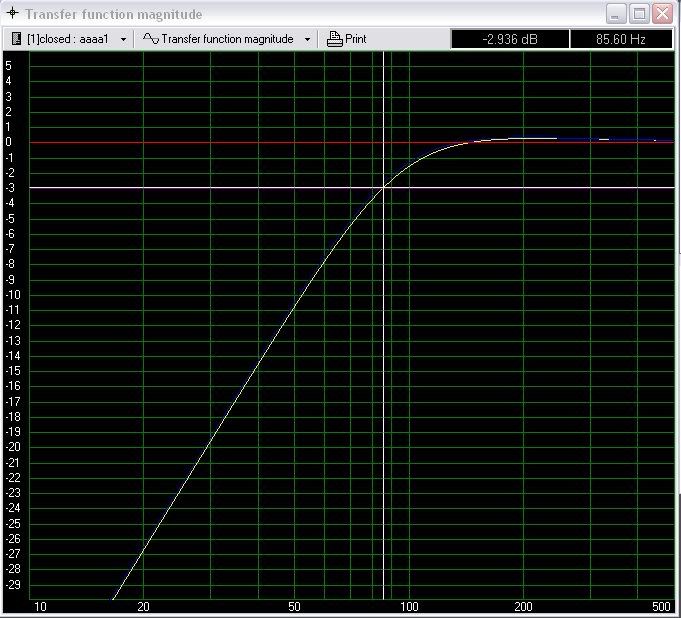Click the cursor crosshair intersection on the curve
The image size is (681, 618).
point(383,188)
